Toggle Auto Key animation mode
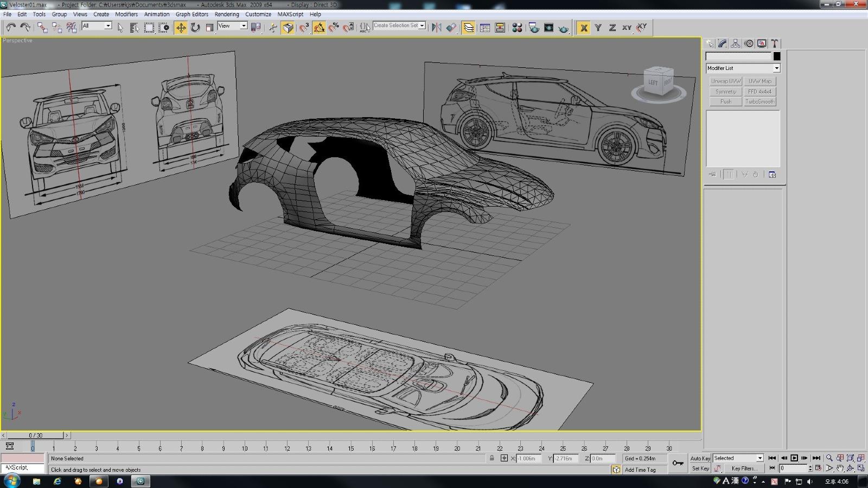 tap(700, 458)
